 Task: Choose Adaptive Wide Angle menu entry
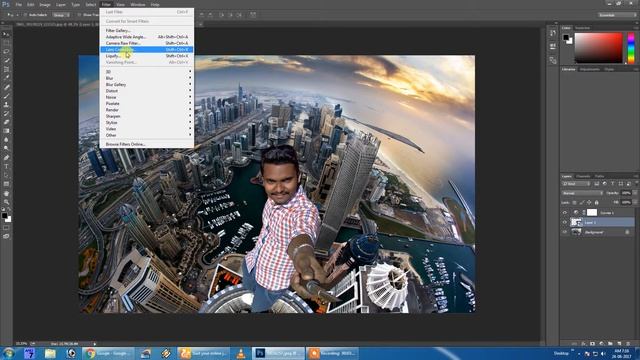tap(147, 37)
